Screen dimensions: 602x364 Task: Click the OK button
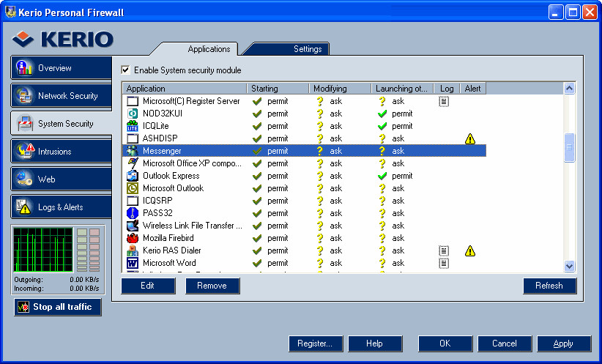[445, 343]
